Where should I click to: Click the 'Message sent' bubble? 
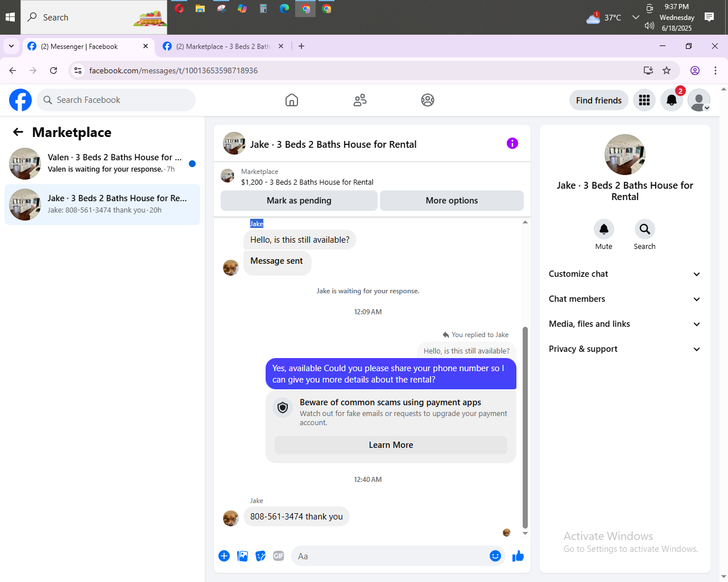[x=277, y=262]
